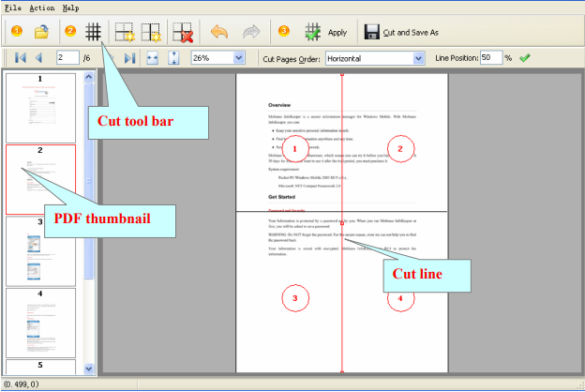Add a horizontal cut line
The width and height of the screenshot is (585, 392).
[x=125, y=32]
